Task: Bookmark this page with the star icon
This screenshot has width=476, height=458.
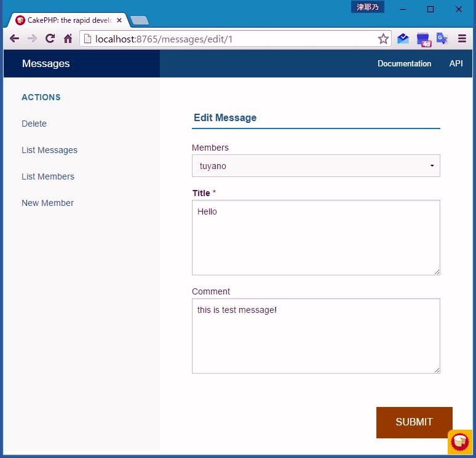Action: (x=383, y=39)
